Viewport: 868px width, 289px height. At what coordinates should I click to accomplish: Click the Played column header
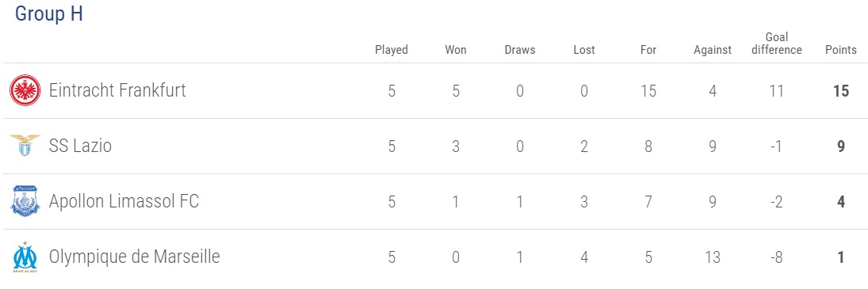tap(392, 50)
